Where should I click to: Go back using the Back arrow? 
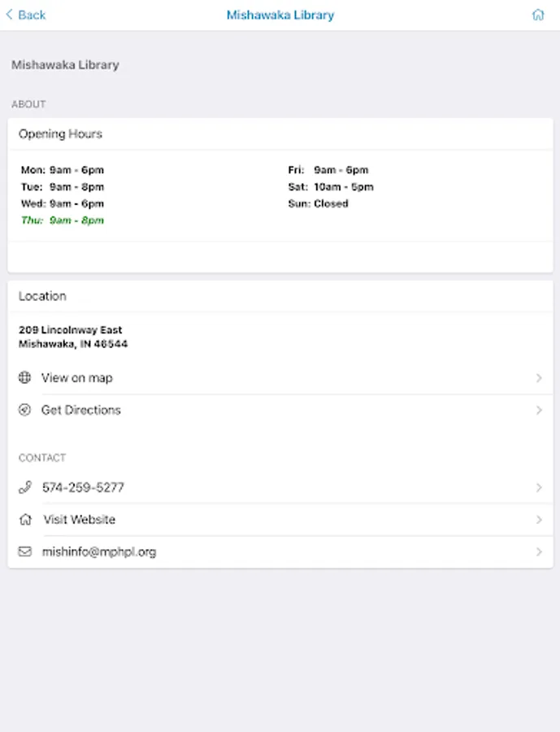click(x=26, y=15)
